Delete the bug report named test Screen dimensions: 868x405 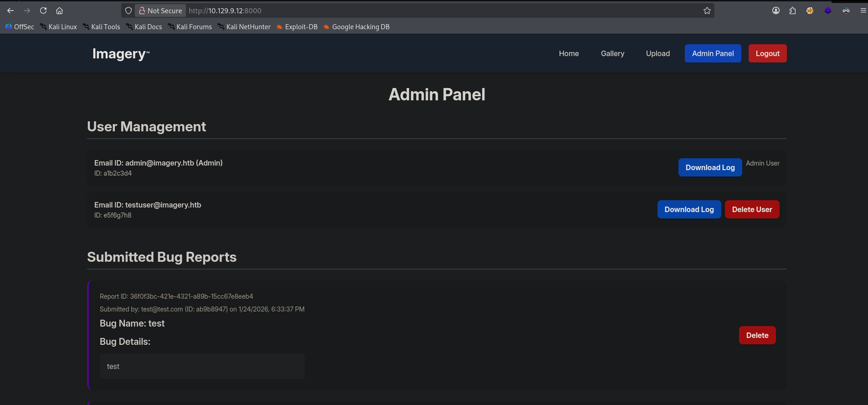(x=757, y=335)
